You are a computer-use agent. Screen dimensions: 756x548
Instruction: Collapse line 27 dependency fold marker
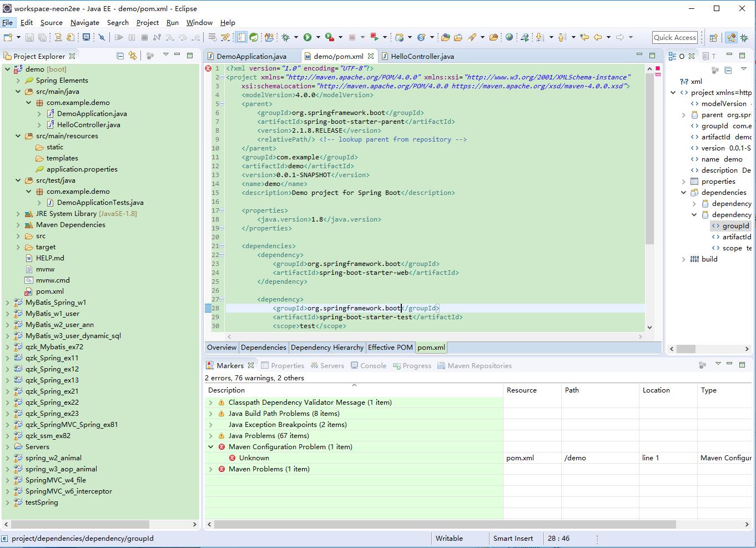pyautogui.click(x=222, y=299)
